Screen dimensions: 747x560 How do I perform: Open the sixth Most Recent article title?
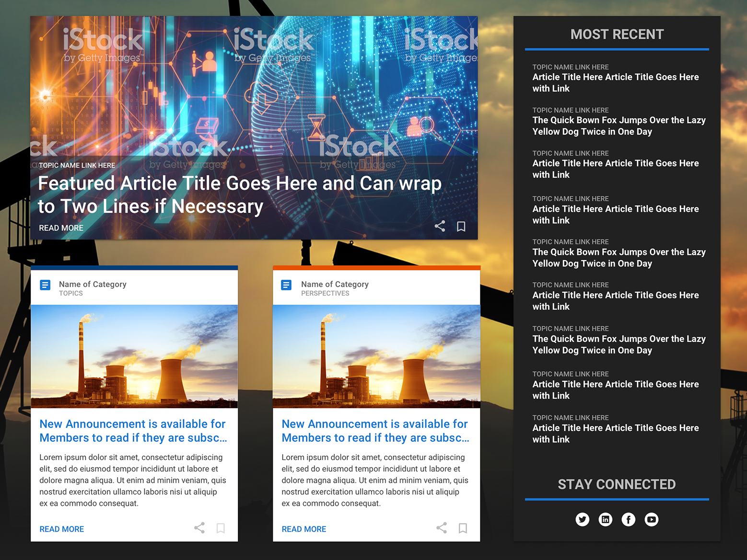coord(616,301)
